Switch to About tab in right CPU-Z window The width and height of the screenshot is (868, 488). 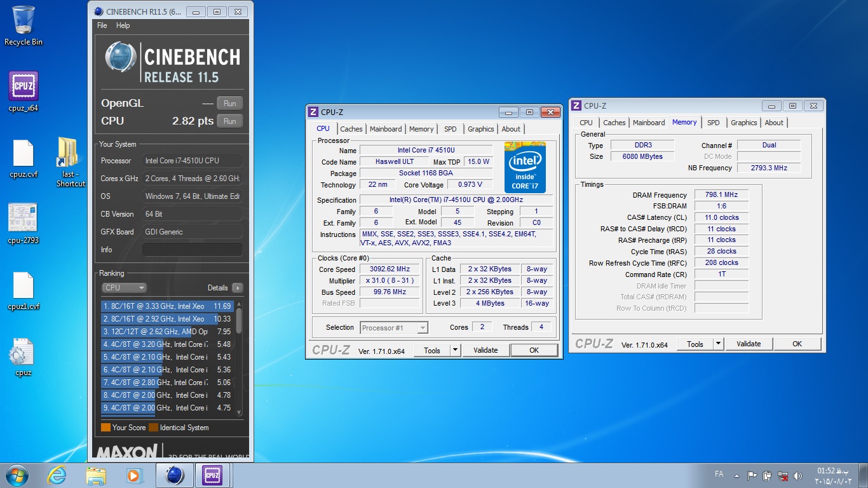774,123
